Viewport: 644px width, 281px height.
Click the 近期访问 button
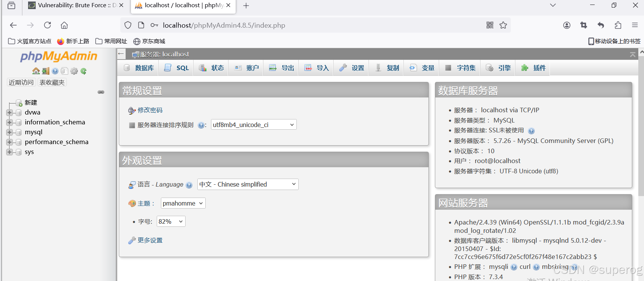pos(21,82)
